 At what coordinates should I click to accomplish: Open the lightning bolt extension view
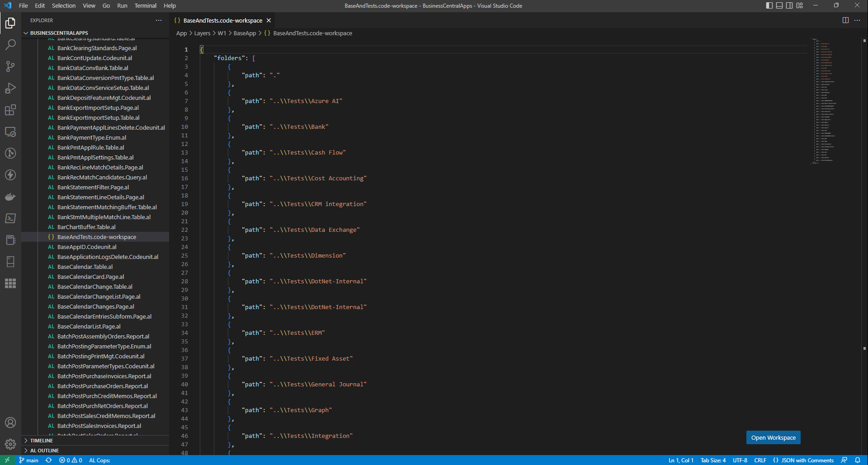pos(10,175)
